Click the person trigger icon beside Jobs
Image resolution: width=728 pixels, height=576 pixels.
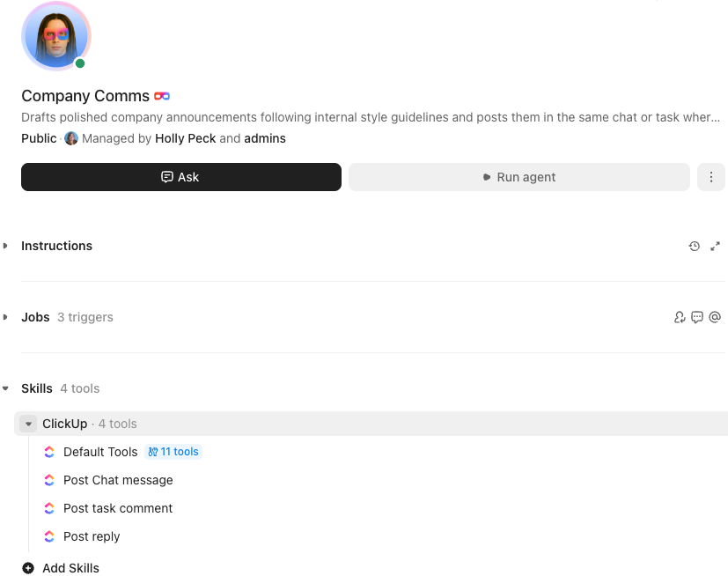(679, 317)
